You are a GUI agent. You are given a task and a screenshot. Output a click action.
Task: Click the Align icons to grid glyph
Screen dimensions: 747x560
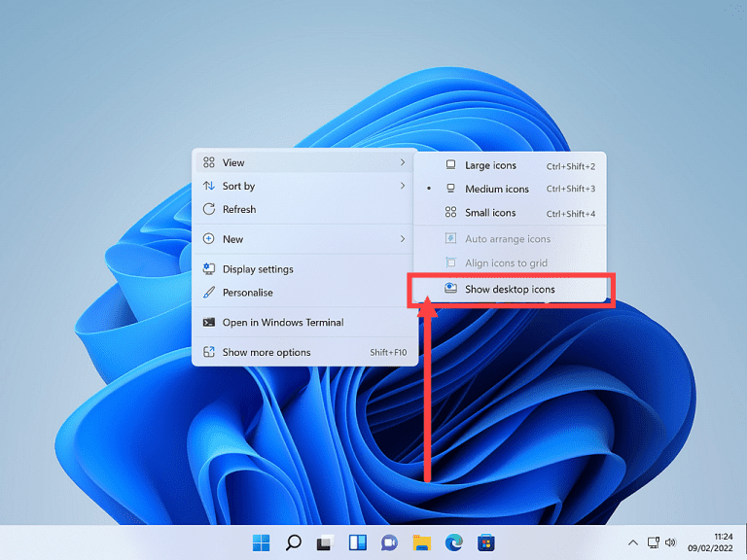(450, 262)
